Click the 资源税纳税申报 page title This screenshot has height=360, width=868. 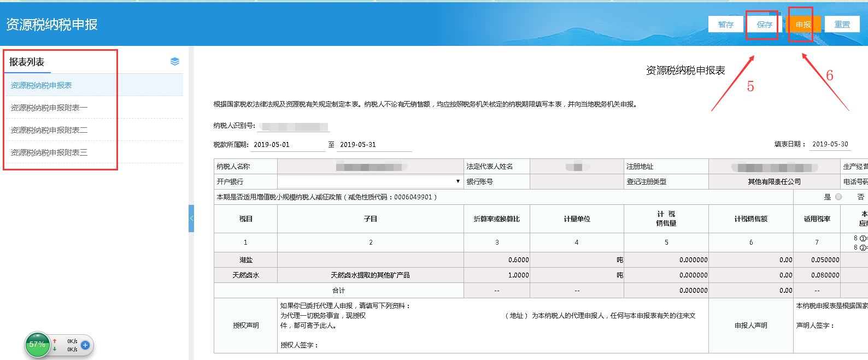click(52, 25)
